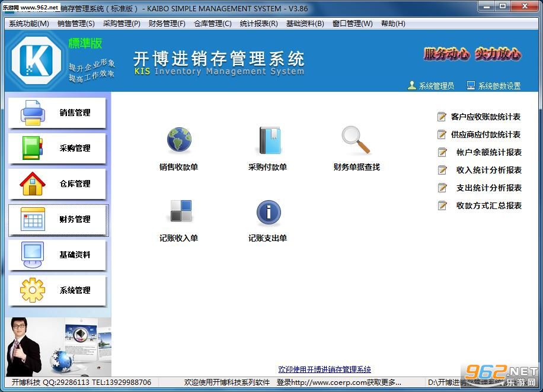The width and height of the screenshot is (543, 392).
Task: Click the notepad icon beside 收款方式汇总报表
Action: (442, 205)
